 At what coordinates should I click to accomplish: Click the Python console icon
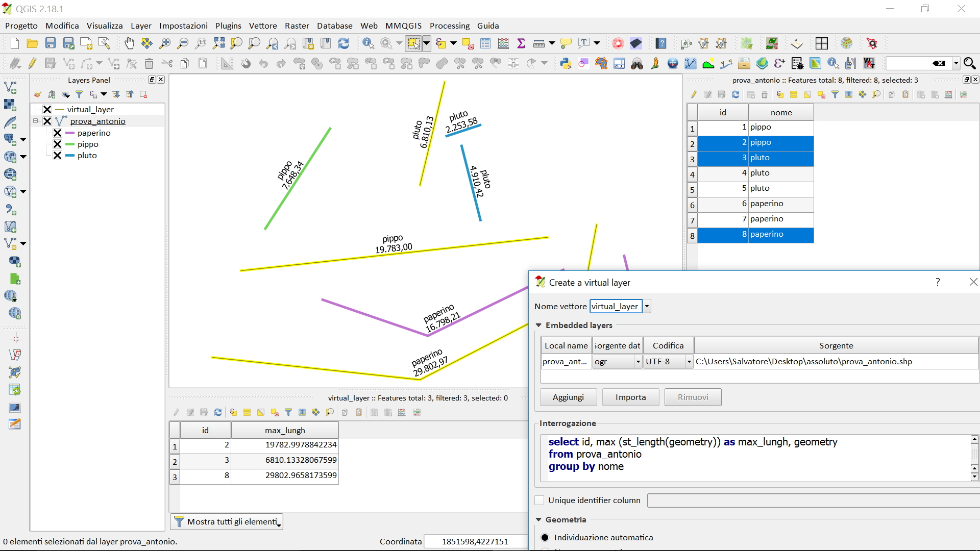click(565, 63)
